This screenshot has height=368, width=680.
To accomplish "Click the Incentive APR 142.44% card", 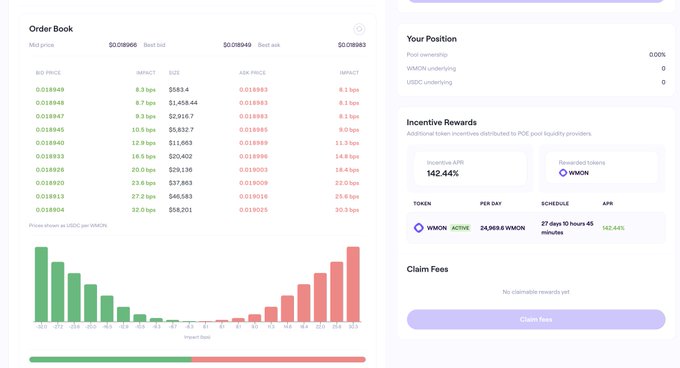I will click(x=470, y=168).
